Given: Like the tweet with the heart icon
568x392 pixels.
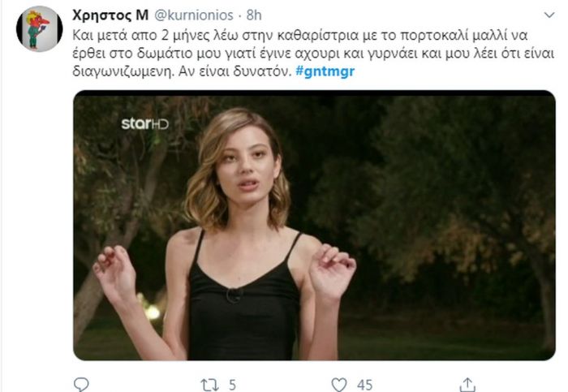Looking at the screenshot, I should [x=339, y=385].
